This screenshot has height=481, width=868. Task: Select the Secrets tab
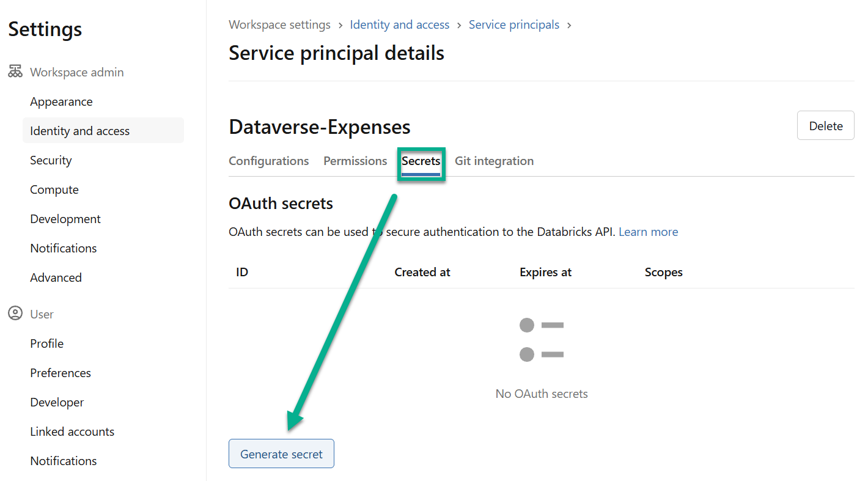pos(421,161)
